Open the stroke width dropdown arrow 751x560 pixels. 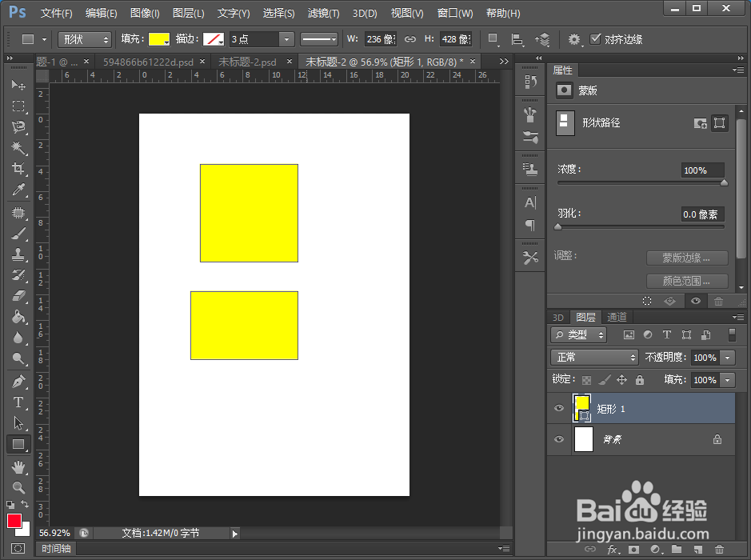286,39
